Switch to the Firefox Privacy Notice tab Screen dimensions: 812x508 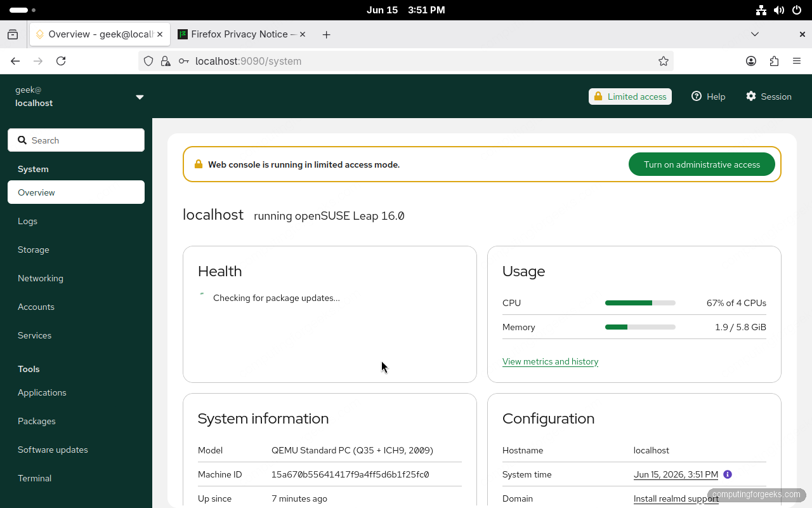(242, 34)
